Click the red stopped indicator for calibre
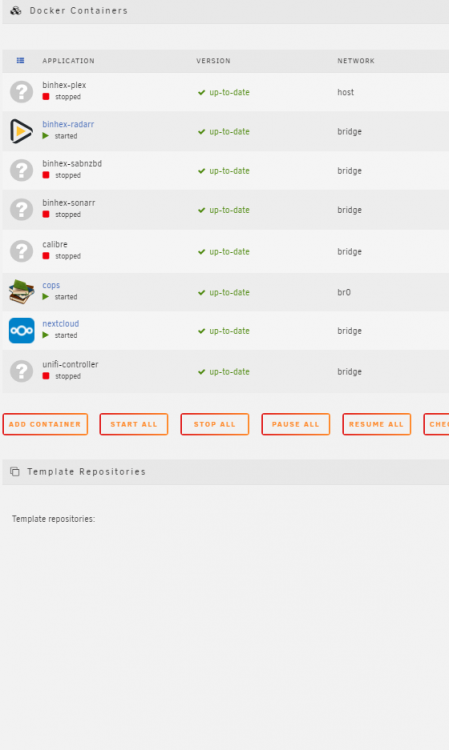Image resolution: width=449 pixels, height=750 pixels. click(46, 256)
